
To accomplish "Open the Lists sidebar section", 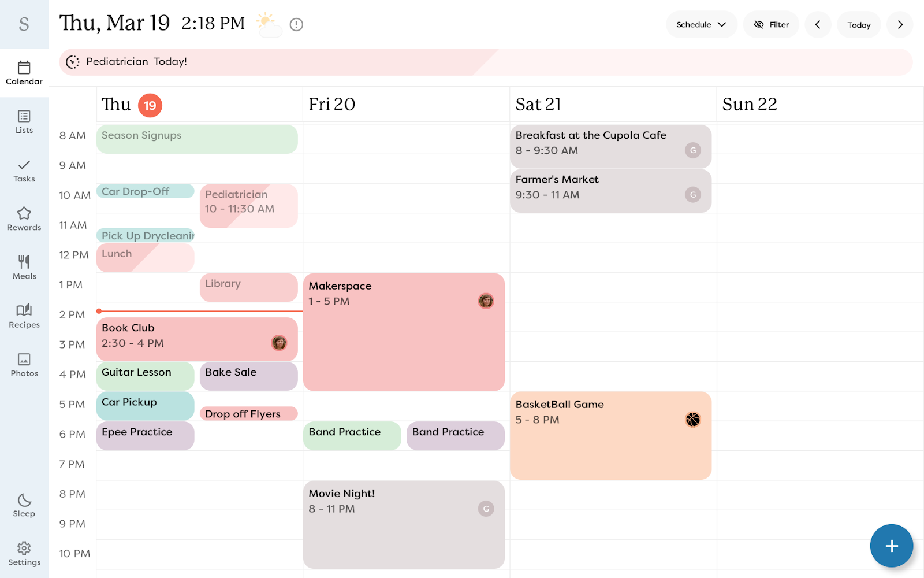I will click(24, 122).
